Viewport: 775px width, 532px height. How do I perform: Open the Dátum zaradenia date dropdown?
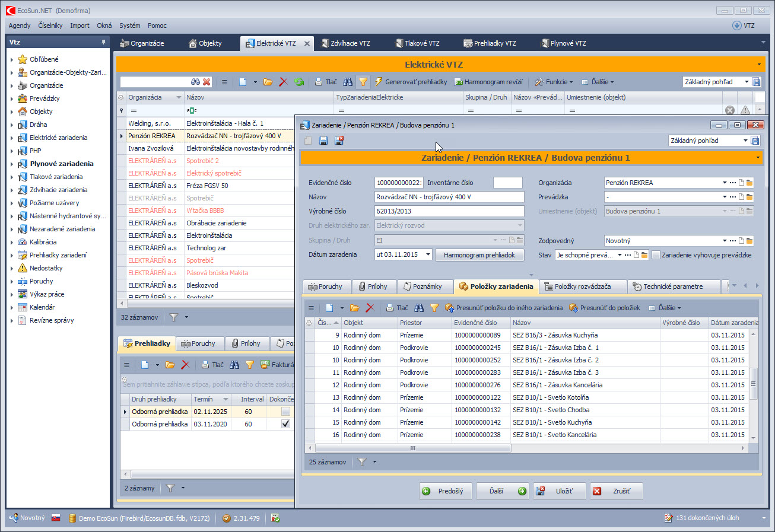click(x=428, y=255)
